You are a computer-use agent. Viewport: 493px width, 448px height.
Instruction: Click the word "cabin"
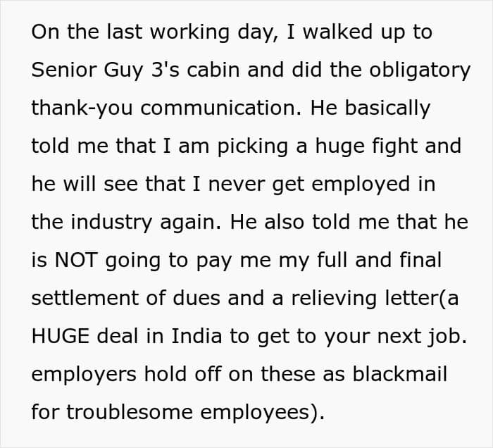click(213, 70)
